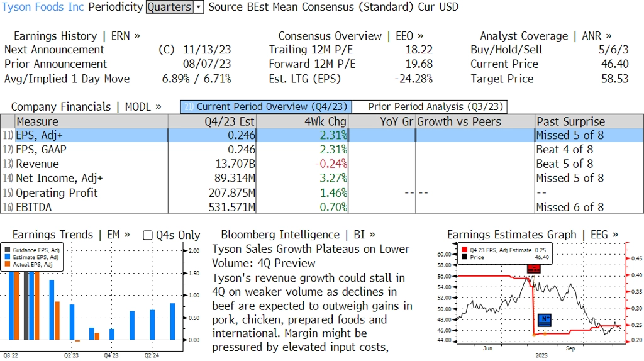Open the Periodicity Quarters dropdown
644x361 pixels.
tap(175, 7)
